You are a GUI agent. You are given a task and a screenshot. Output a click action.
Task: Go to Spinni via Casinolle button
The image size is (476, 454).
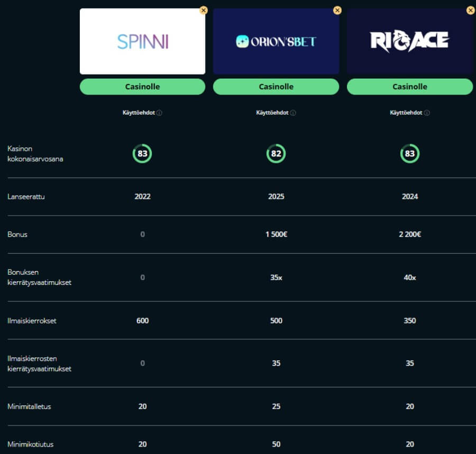click(x=142, y=87)
